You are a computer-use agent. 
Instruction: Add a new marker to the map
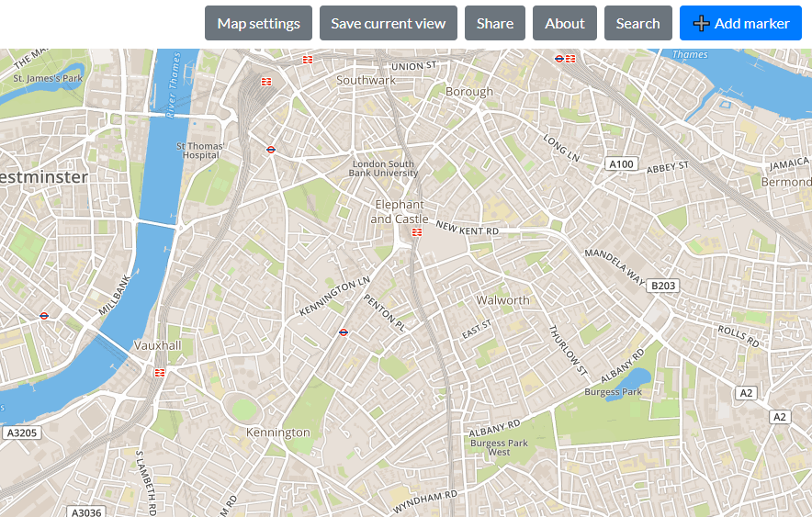pyautogui.click(x=740, y=23)
